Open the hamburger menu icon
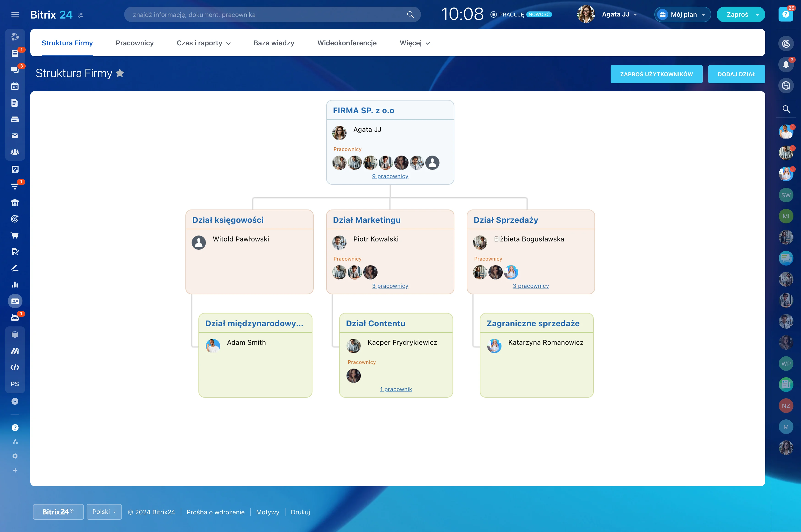Viewport: 801px width, 532px height. (x=15, y=15)
